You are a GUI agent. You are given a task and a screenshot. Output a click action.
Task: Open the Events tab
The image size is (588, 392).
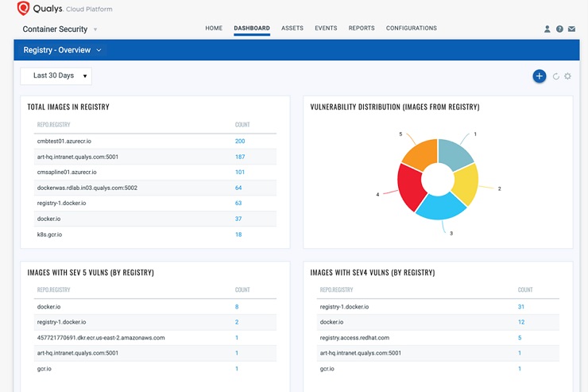(326, 29)
